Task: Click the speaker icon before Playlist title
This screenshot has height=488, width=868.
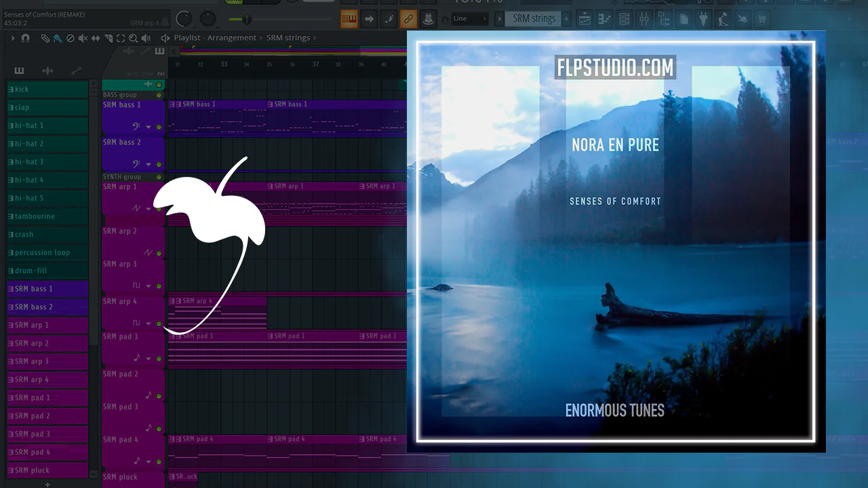Action: coord(165,38)
